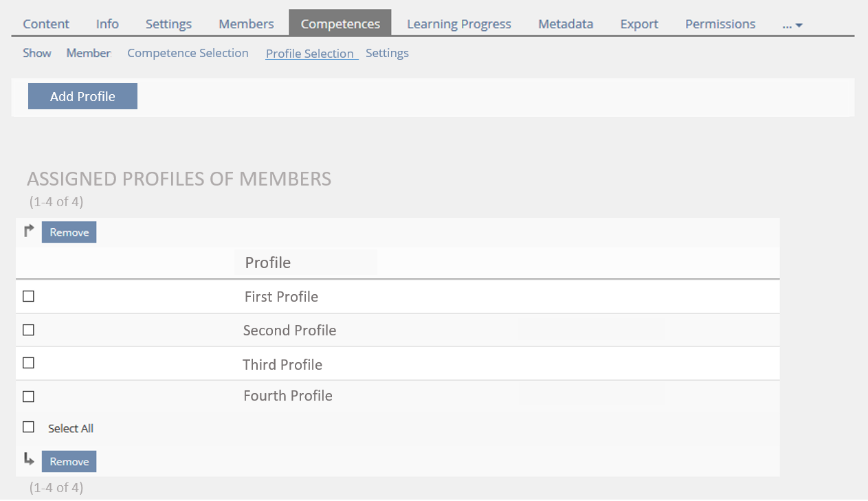Check the Second Profile checkbox

coord(28,330)
